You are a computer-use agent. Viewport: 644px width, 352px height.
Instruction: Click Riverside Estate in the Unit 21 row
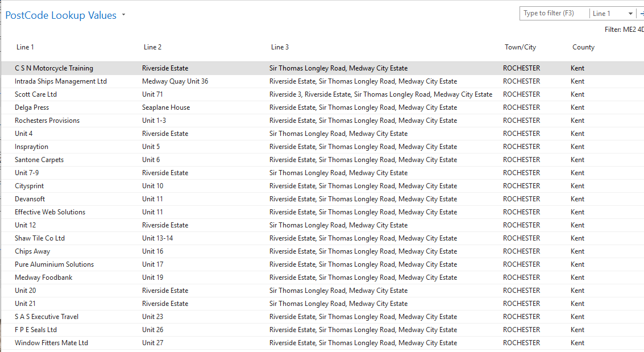click(165, 304)
